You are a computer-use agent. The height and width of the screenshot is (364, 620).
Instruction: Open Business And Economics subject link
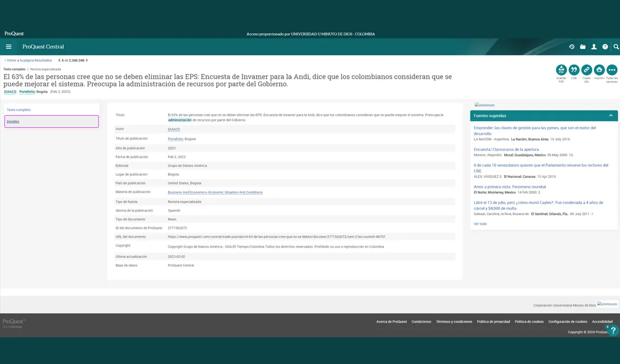215,192
